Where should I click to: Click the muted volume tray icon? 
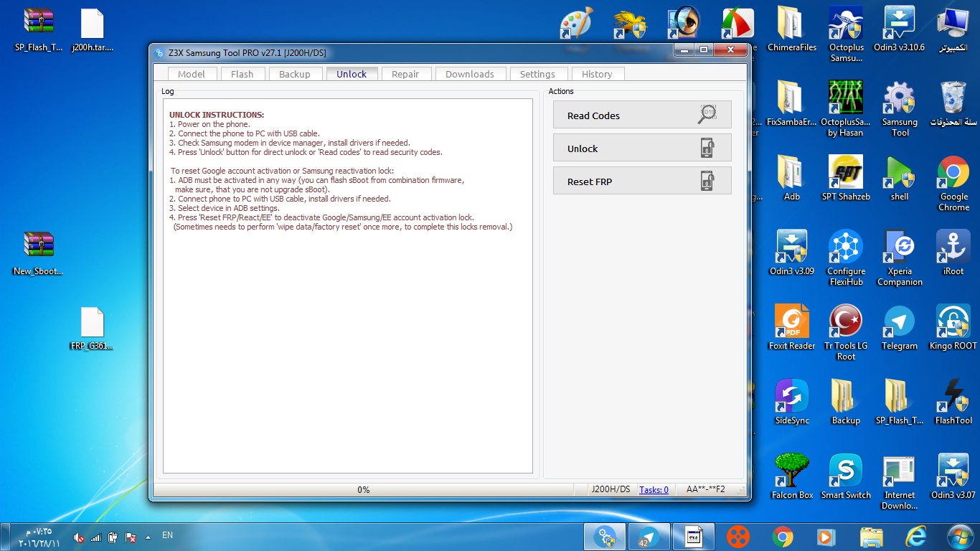pos(79,537)
